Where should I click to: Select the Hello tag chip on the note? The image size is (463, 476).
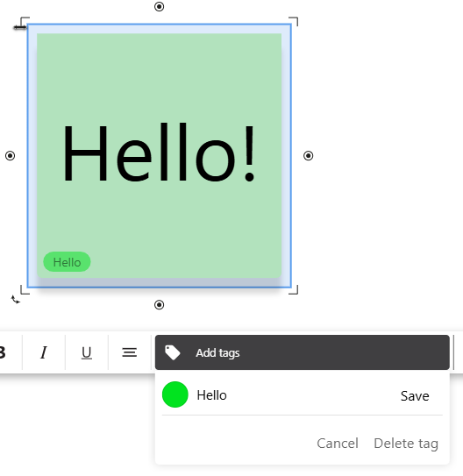point(67,262)
